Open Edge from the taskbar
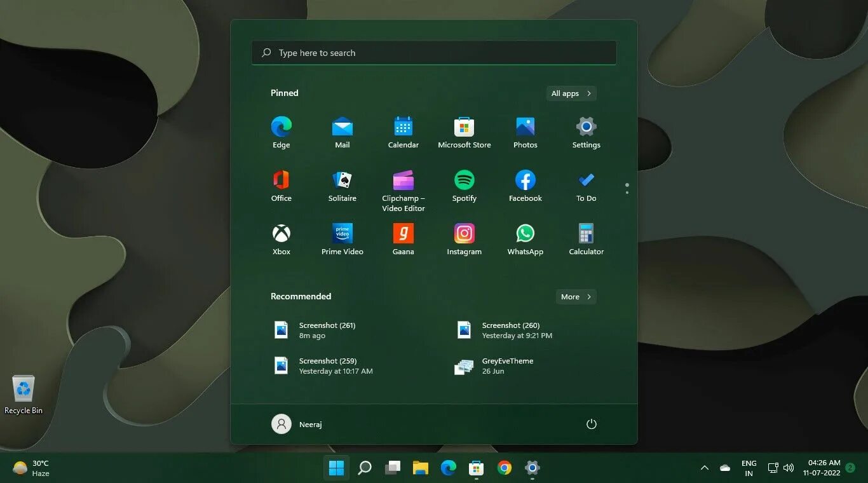The width and height of the screenshot is (868, 483). pyautogui.click(x=449, y=468)
